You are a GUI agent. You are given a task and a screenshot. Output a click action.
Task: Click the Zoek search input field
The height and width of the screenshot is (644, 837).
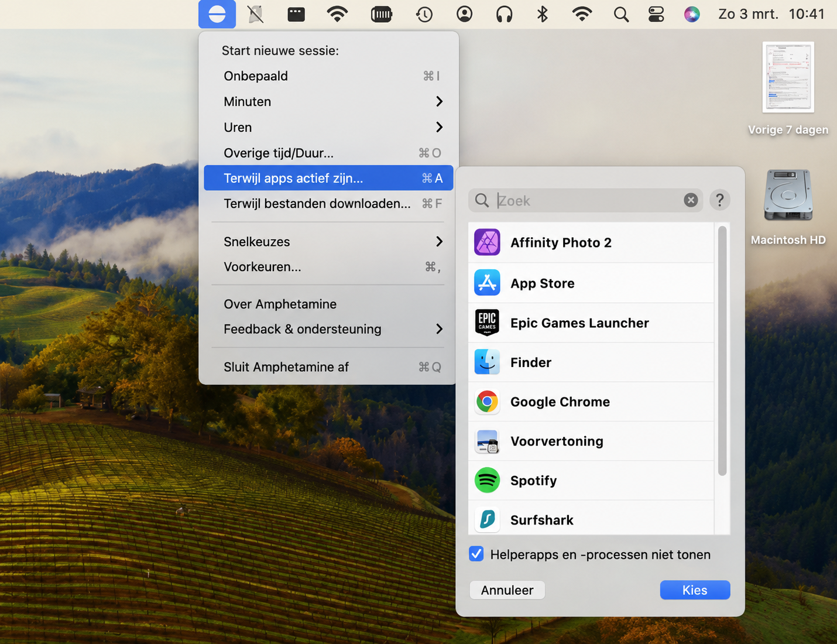click(585, 200)
